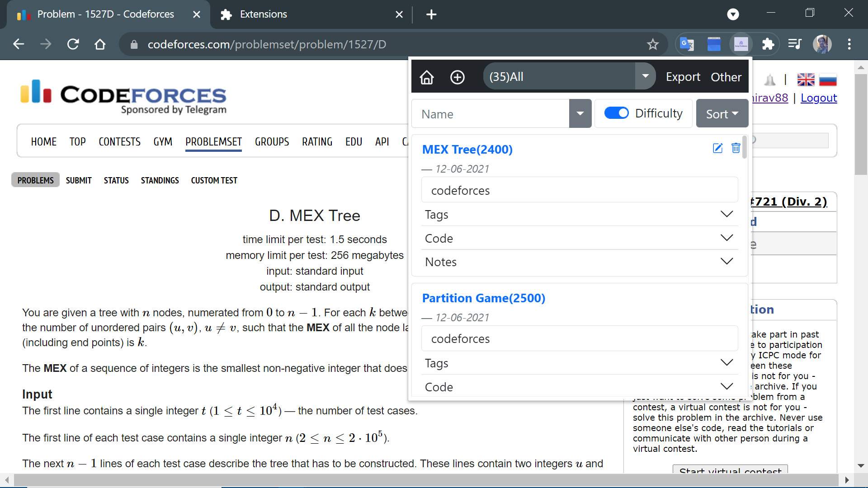Delete the MEX Tree entry
Image resolution: width=868 pixels, height=488 pixels.
736,148
